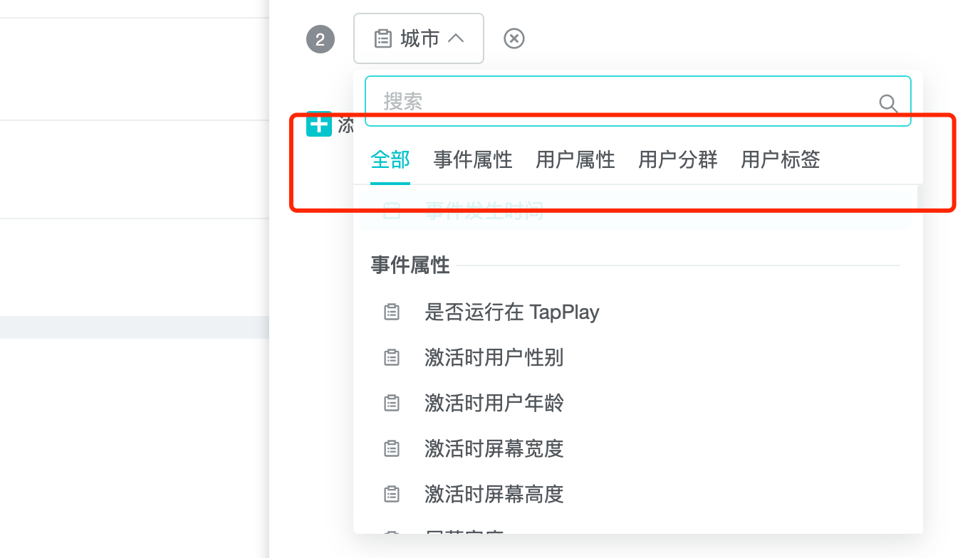Switch to the 全部 tab
980x558 pixels.
[x=390, y=159]
